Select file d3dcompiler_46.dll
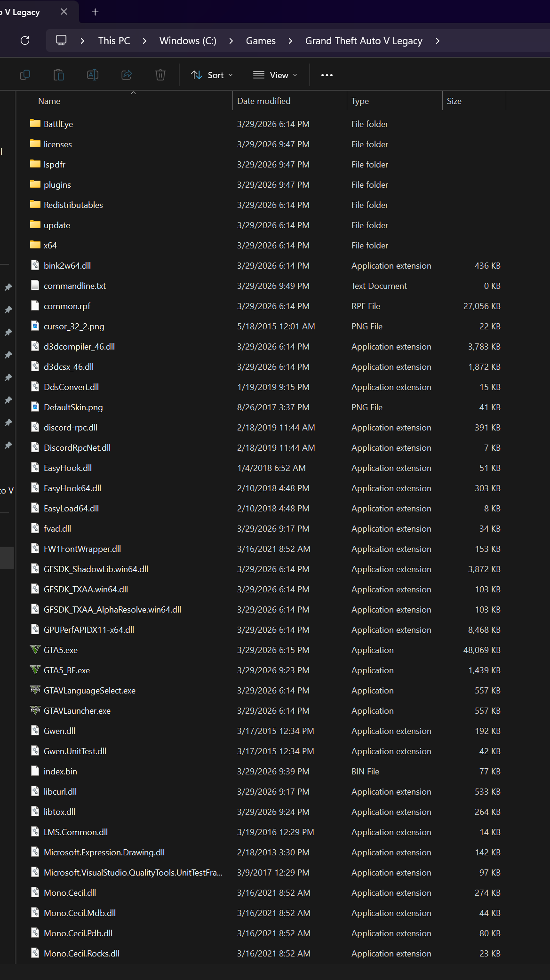The image size is (550, 980). coord(79,346)
